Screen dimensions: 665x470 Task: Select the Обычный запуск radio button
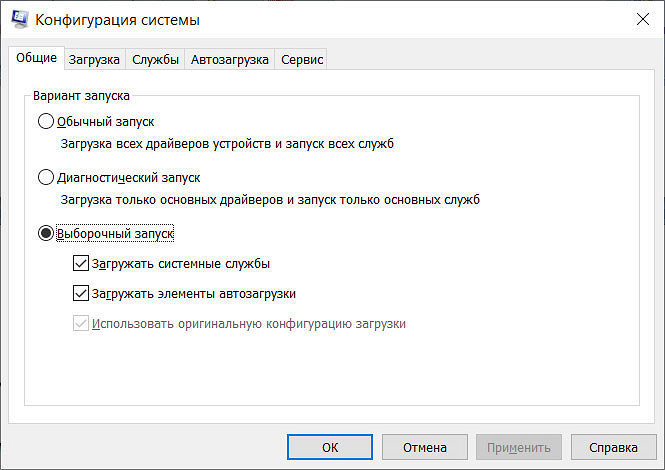pos(45,122)
